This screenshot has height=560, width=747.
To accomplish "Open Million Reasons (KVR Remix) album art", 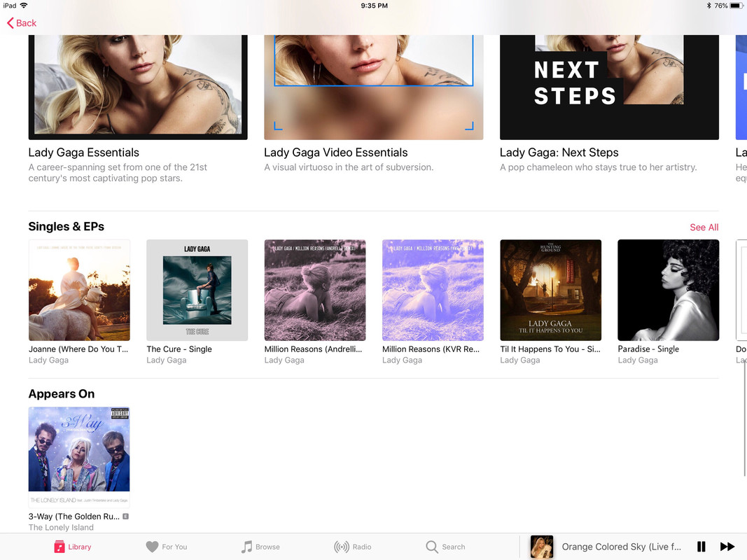I will [433, 290].
